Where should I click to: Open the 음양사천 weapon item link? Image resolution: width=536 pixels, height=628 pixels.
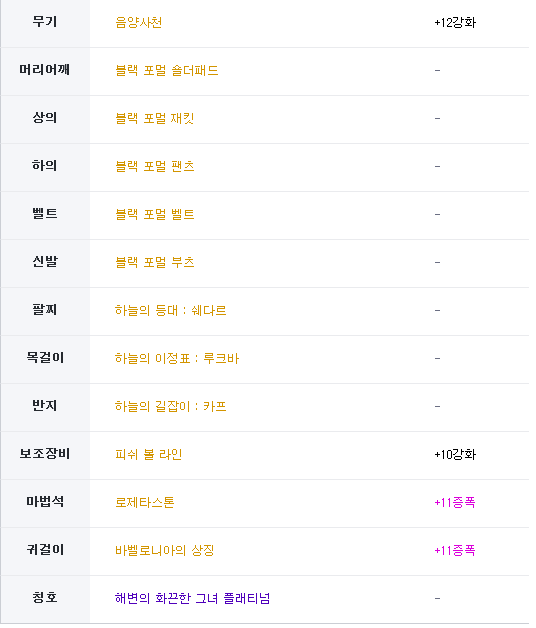(x=139, y=22)
